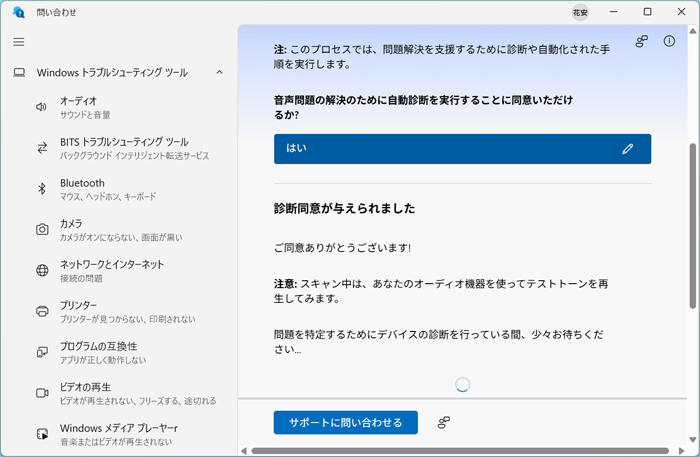Click feedback icon beside サポートに問い合わせる

(x=443, y=422)
